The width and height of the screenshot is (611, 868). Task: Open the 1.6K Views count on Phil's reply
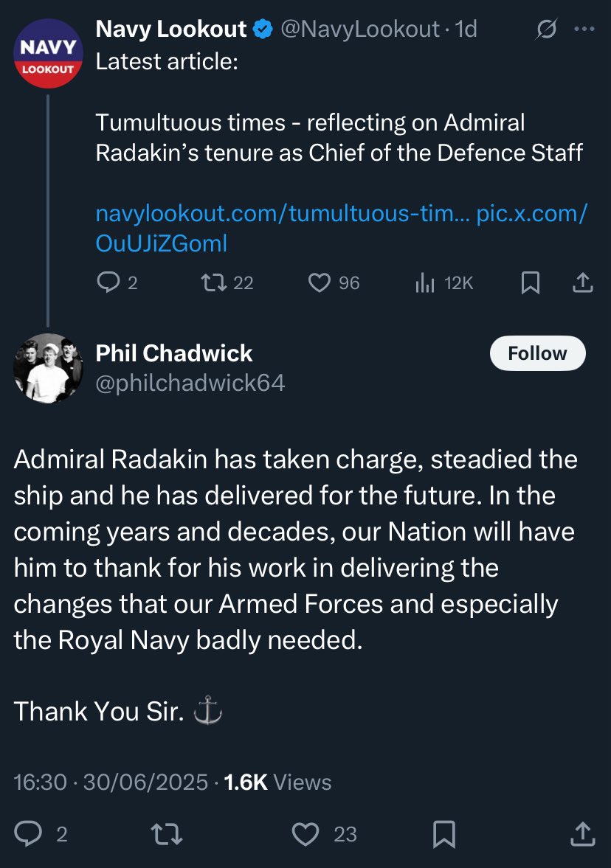[x=277, y=782]
